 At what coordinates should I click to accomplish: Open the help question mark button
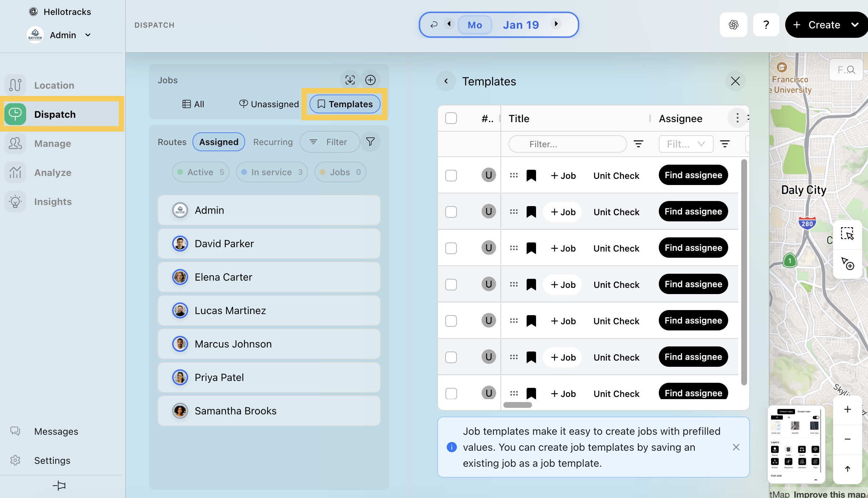pos(766,25)
